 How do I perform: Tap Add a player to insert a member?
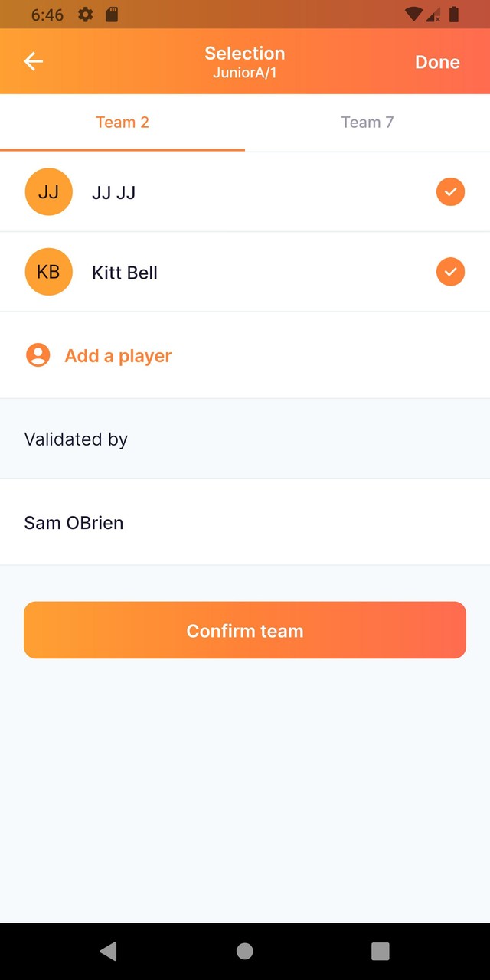pyautogui.click(x=117, y=354)
